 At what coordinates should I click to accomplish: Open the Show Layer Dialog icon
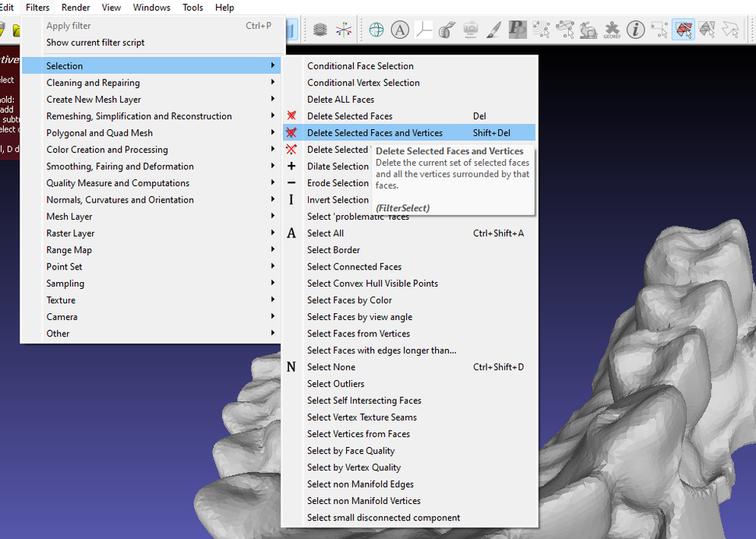[x=320, y=30]
